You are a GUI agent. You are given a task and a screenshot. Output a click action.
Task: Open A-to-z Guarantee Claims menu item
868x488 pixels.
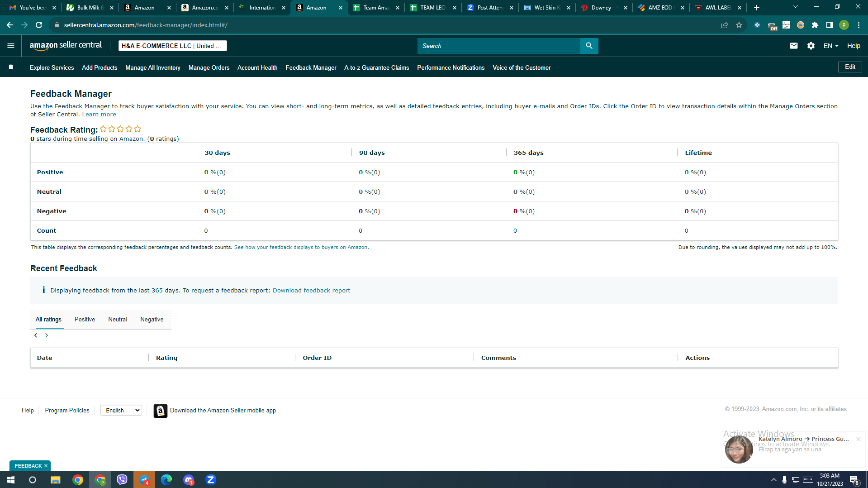pos(377,67)
